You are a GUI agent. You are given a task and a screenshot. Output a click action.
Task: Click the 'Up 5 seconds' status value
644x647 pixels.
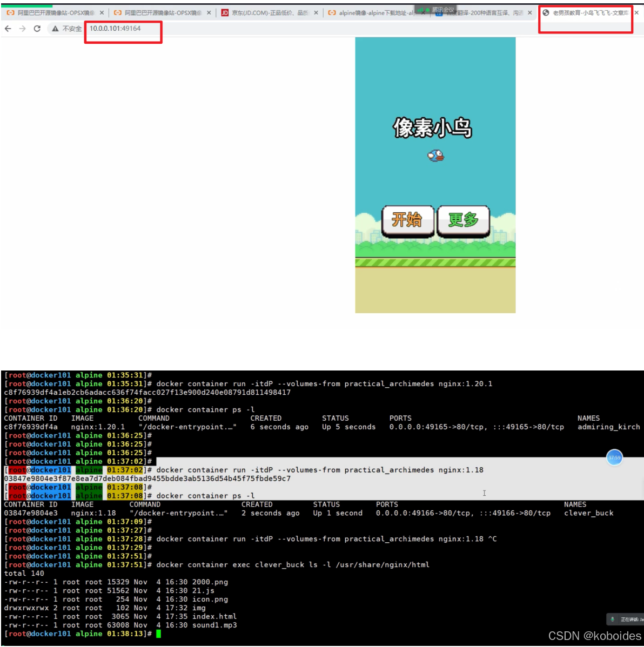point(349,427)
